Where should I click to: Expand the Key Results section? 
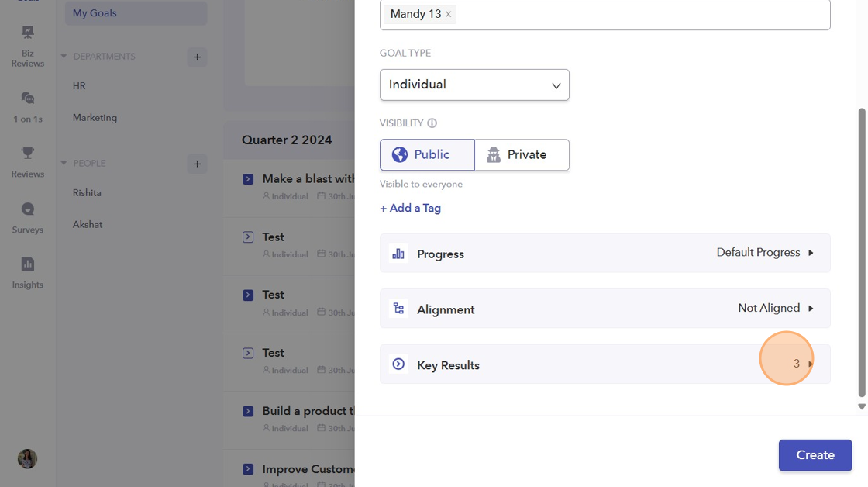tap(604, 364)
